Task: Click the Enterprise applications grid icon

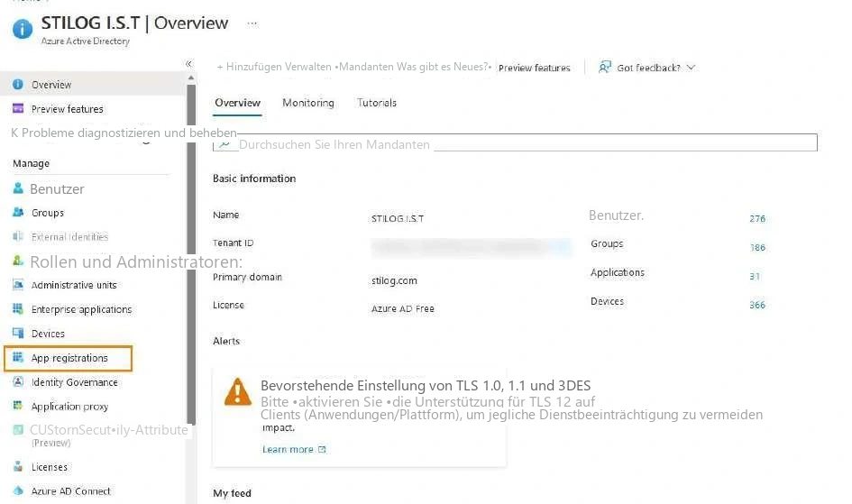Action: point(18,309)
